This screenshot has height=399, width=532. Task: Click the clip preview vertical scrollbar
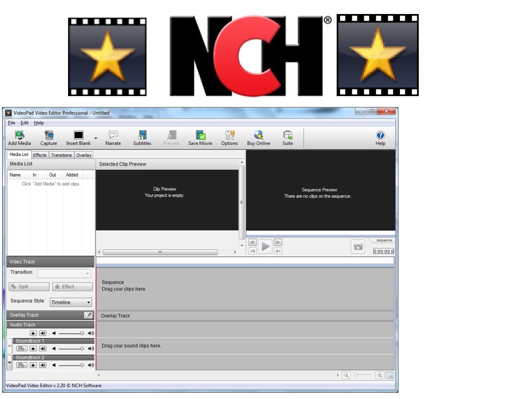242,204
